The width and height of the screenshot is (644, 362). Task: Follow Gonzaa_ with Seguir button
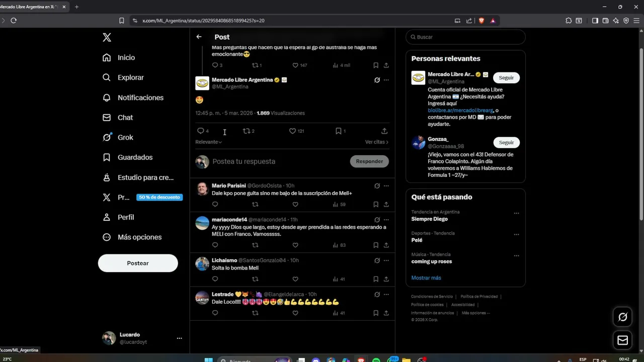pos(506,142)
